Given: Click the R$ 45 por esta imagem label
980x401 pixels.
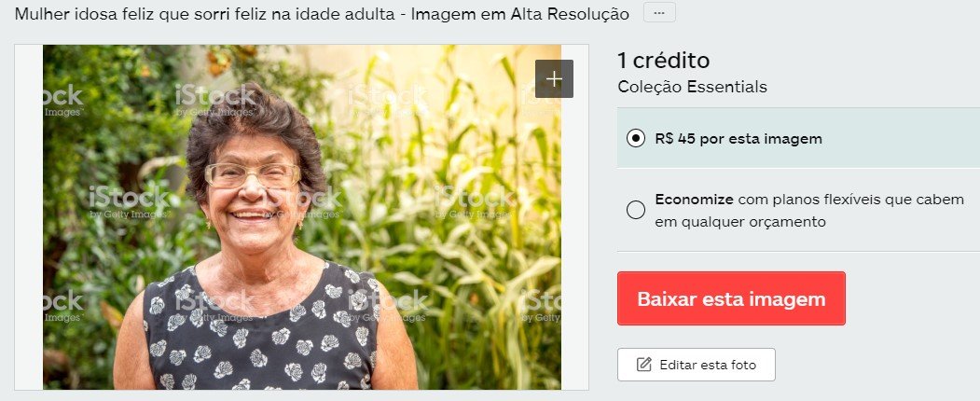Looking at the screenshot, I should [738, 139].
